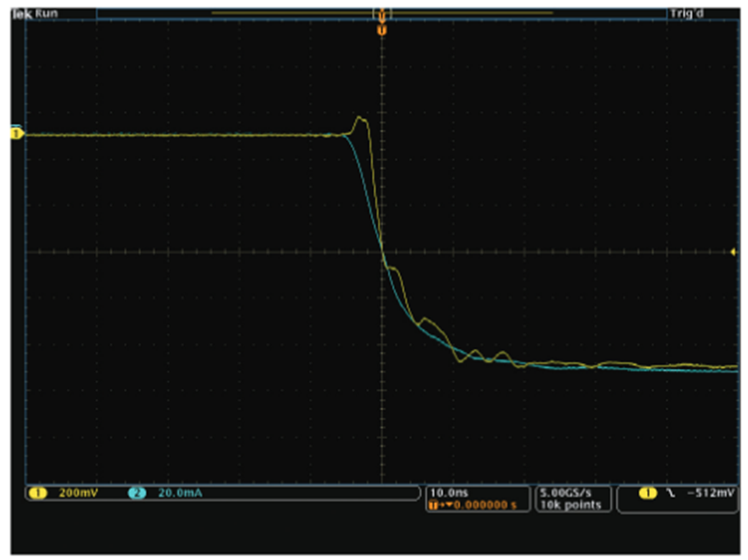Click the trigger source channel 1 badge

tap(648, 493)
